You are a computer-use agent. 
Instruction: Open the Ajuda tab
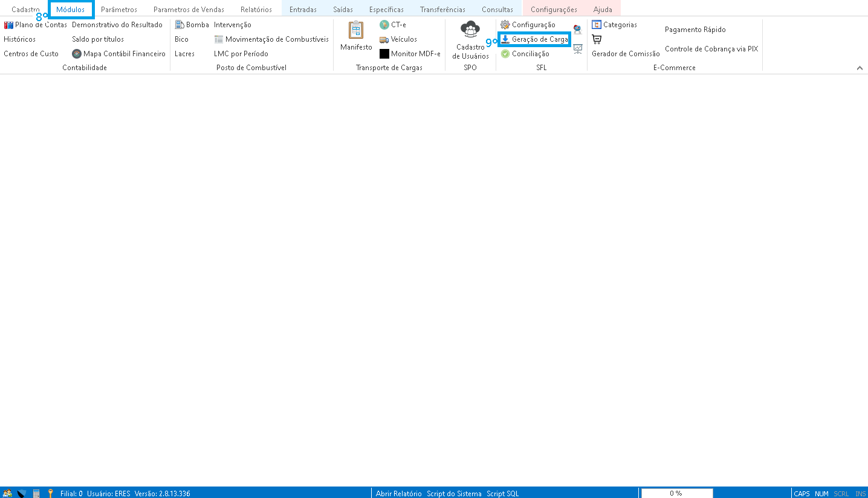[603, 10]
